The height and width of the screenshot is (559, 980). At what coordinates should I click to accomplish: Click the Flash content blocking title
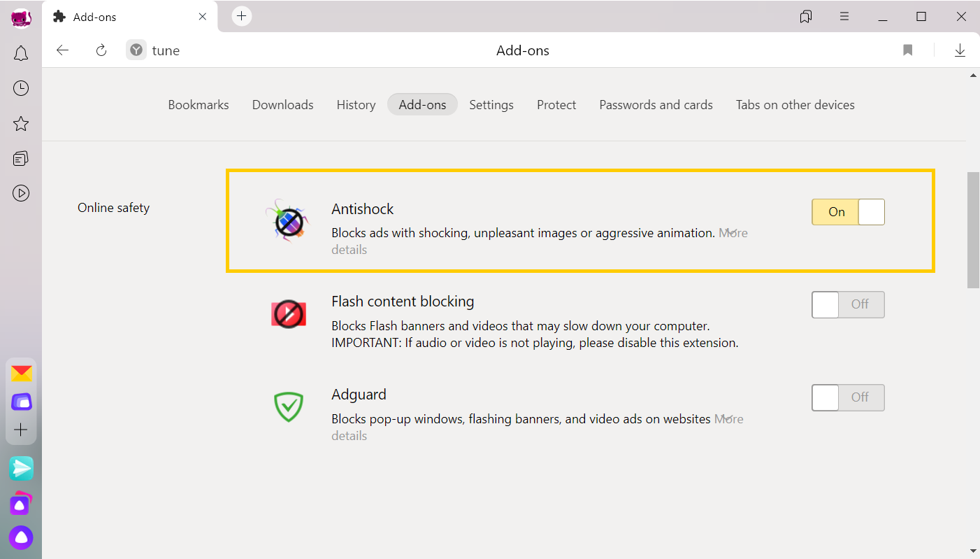coord(403,302)
